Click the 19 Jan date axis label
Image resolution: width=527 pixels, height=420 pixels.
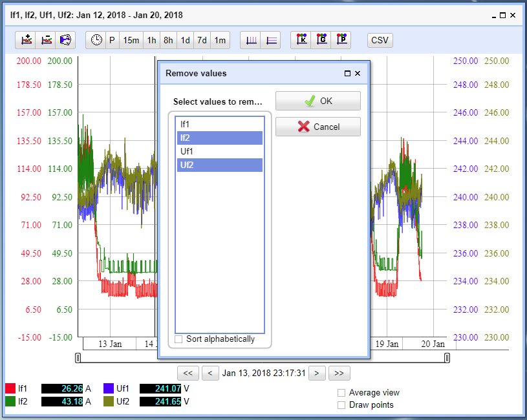point(387,344)
